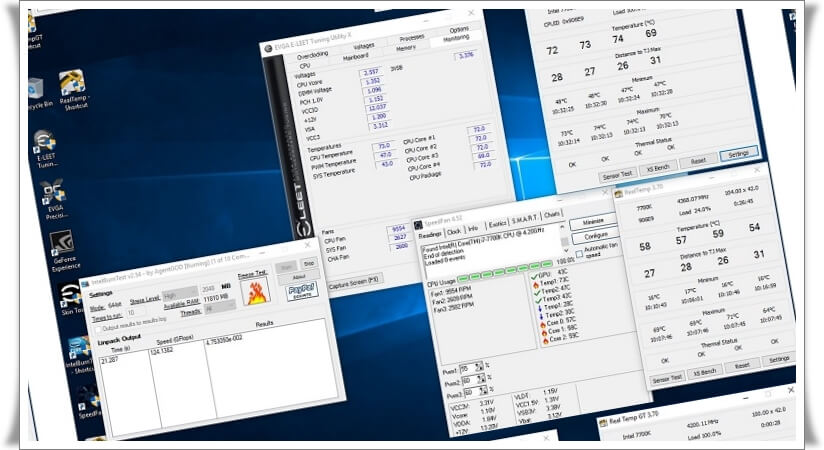The width and height of the screenshot is (824, 450).
Task: Click XS Bench in the RealTemp 3.70 window
Action: click(705, 372)
